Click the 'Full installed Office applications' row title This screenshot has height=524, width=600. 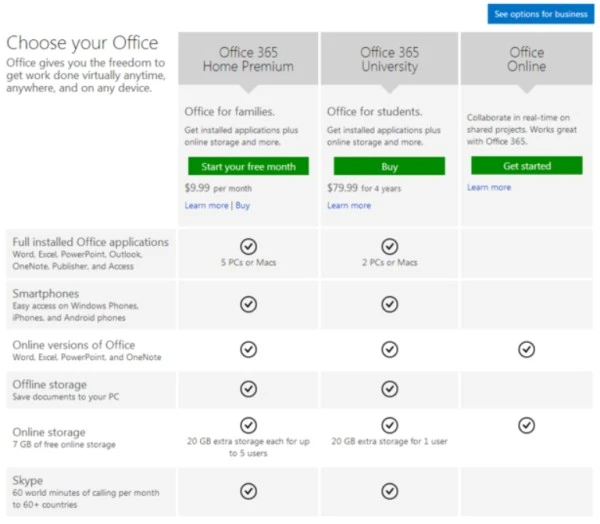point(90,242)
